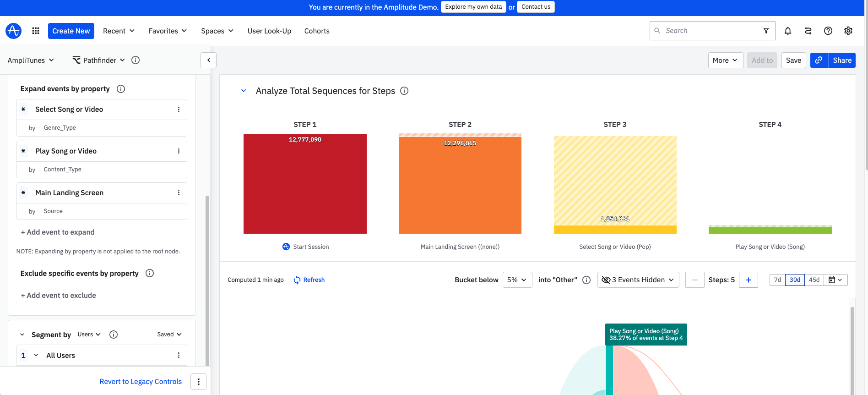Click the Share button

click(x=842, y=60)
